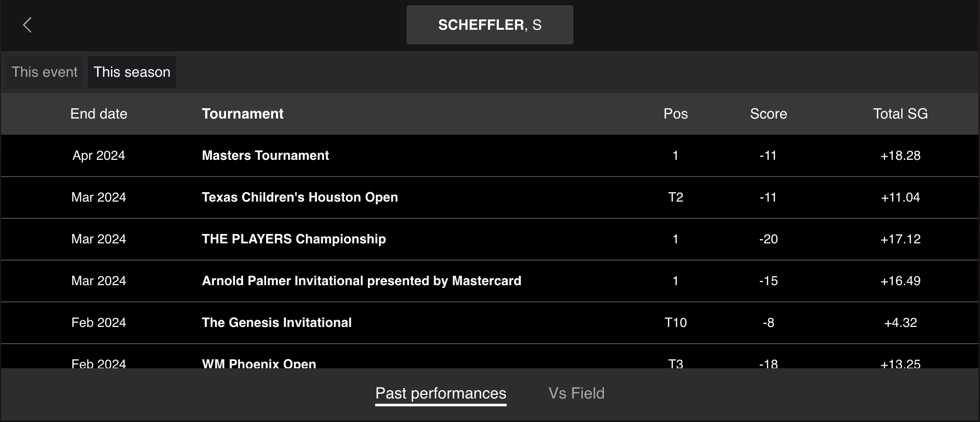Click the Arnold Palmer Invitational row
Viewport: 980px width, 422px height.
point(361,281)
